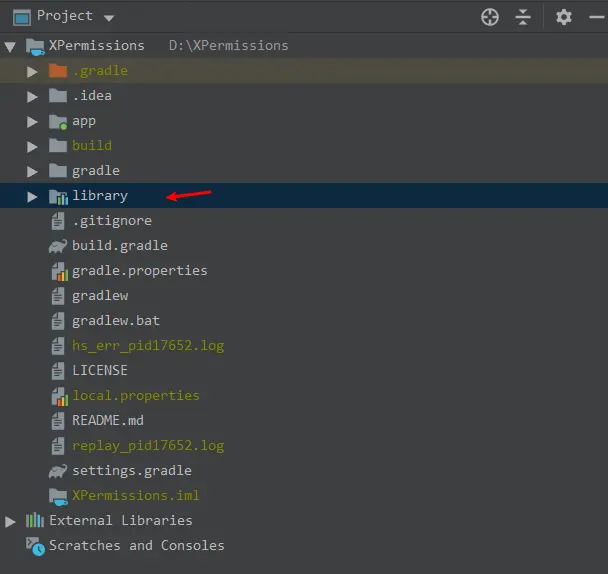
Task: Open the Project view dropdown
Action: pyautogui.click(x=109, y=18)
